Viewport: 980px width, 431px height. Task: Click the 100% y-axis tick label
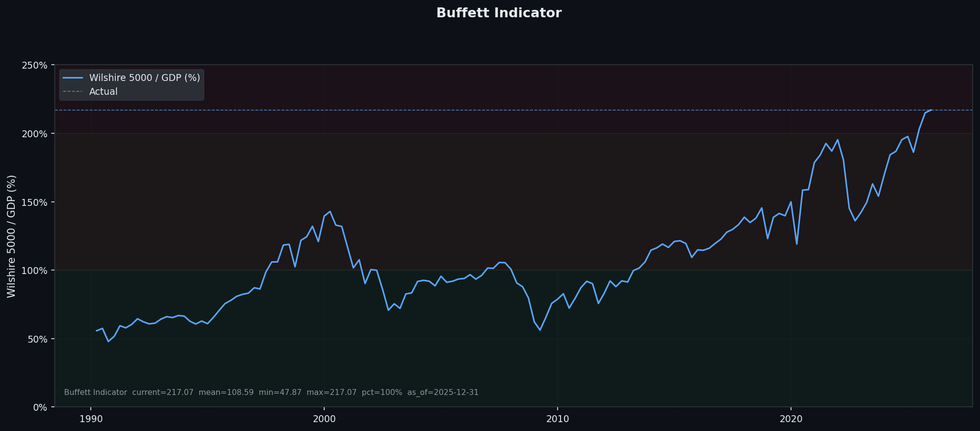[36, 271]
